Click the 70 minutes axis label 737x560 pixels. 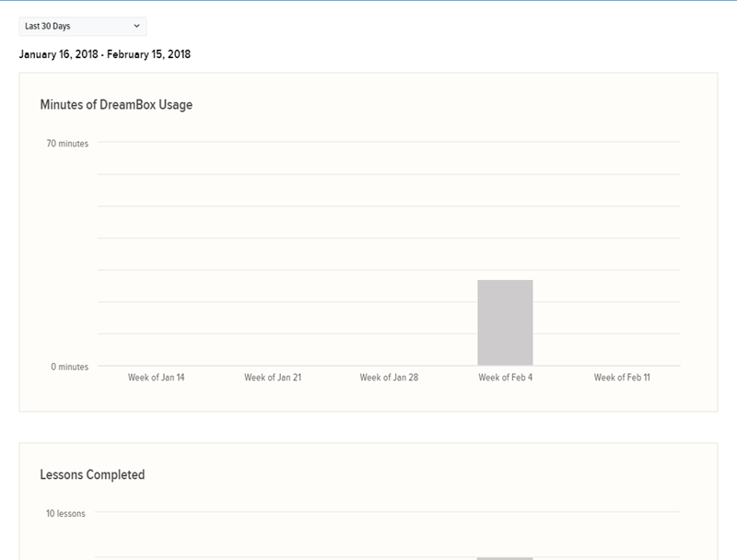tap(67, 144)
